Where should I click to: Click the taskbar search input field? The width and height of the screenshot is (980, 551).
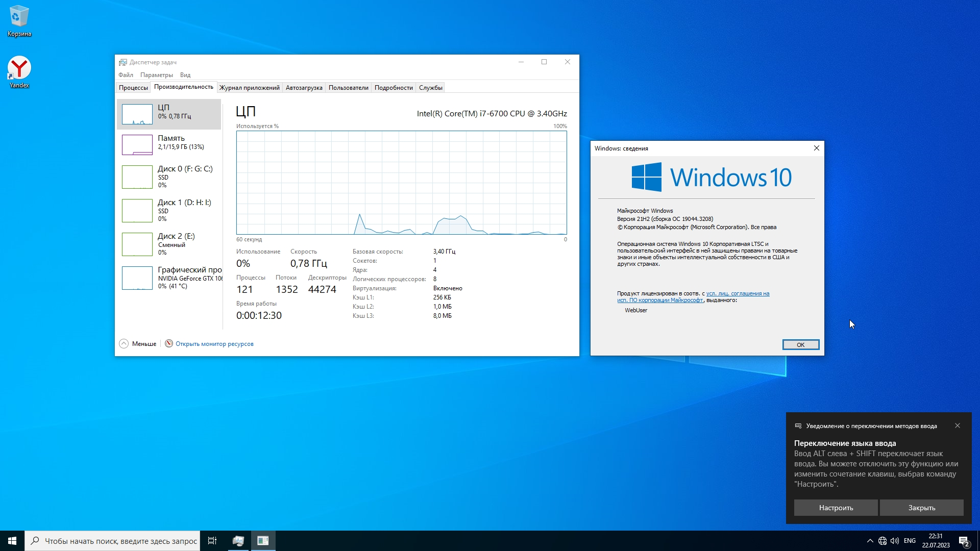(120, 541)
